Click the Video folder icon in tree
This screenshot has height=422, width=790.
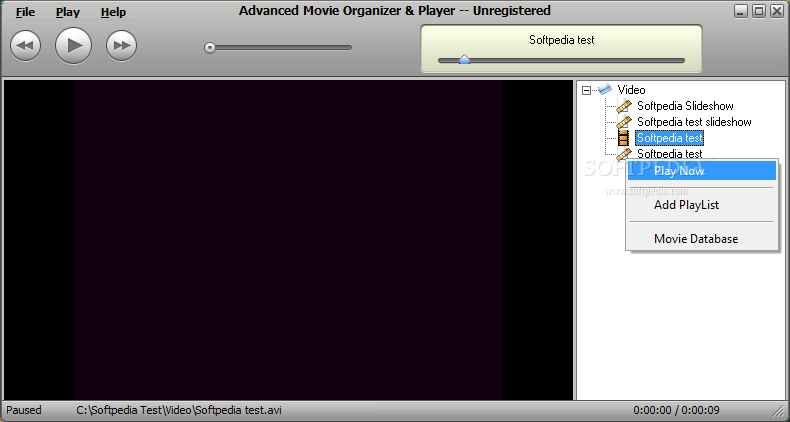605,90
